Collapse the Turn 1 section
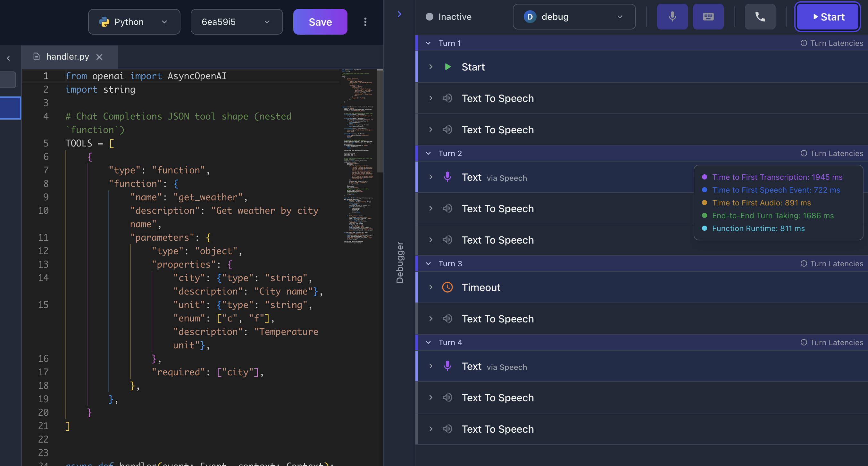The height and width of the screenshot is (466, 868). 428,43
